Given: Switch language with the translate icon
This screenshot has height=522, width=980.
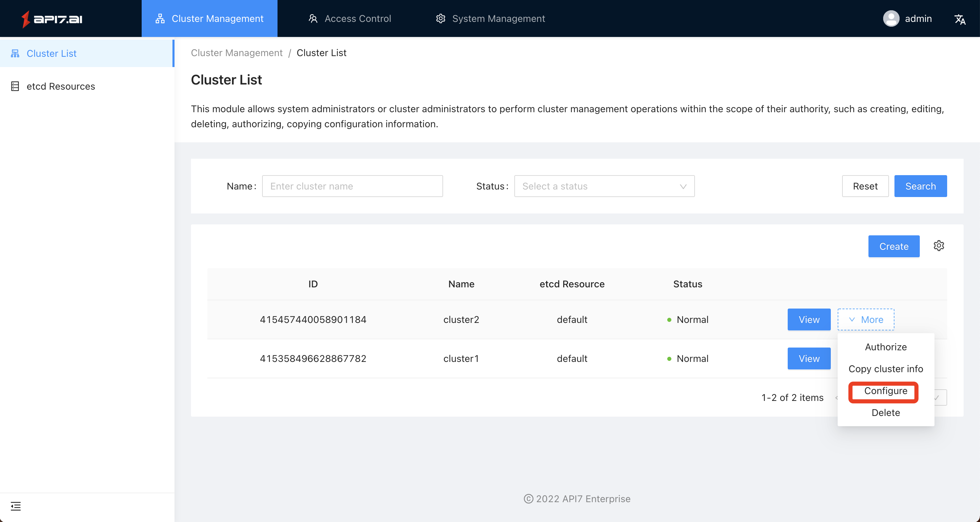Looking at the screenshot, I should click(960, 19).
